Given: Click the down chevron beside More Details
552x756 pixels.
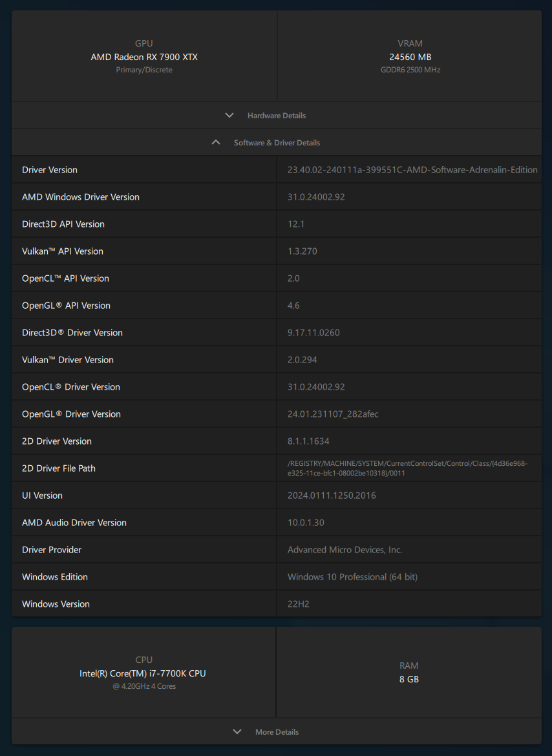Looking at the screenshot, I should coord(237,731).
